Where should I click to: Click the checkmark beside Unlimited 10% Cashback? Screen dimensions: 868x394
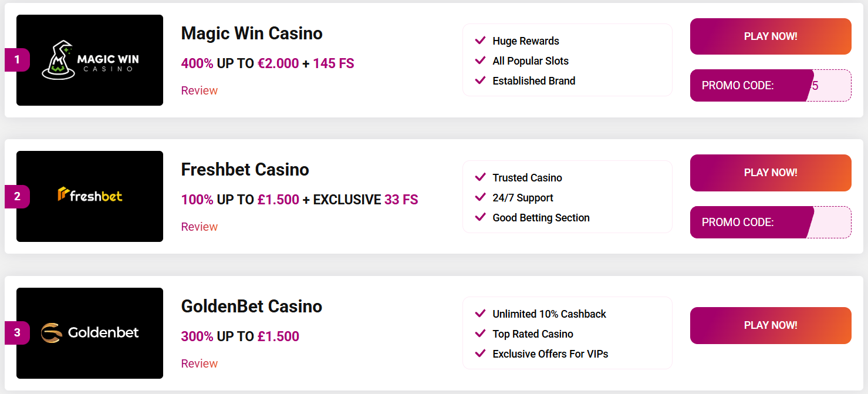point(480,314)
